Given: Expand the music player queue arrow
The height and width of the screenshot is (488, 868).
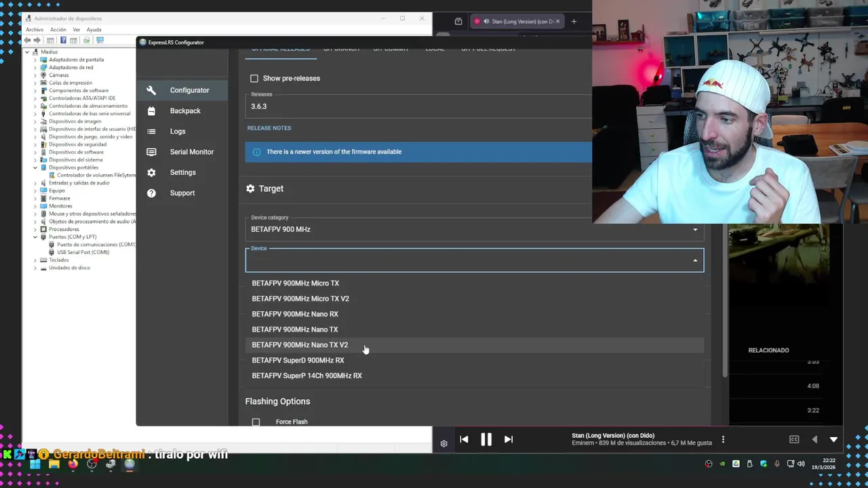Looking at the screenshot, I should point(833,439).
